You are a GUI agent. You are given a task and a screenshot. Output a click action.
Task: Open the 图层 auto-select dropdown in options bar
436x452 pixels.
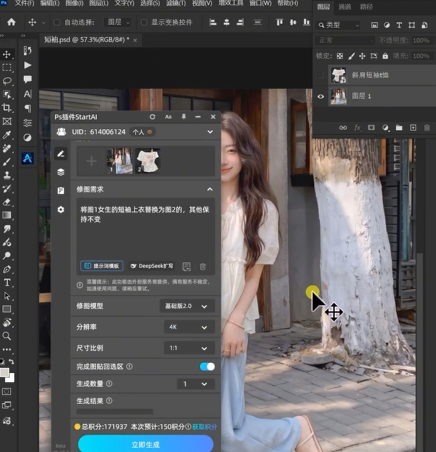(x=118, y=22)
